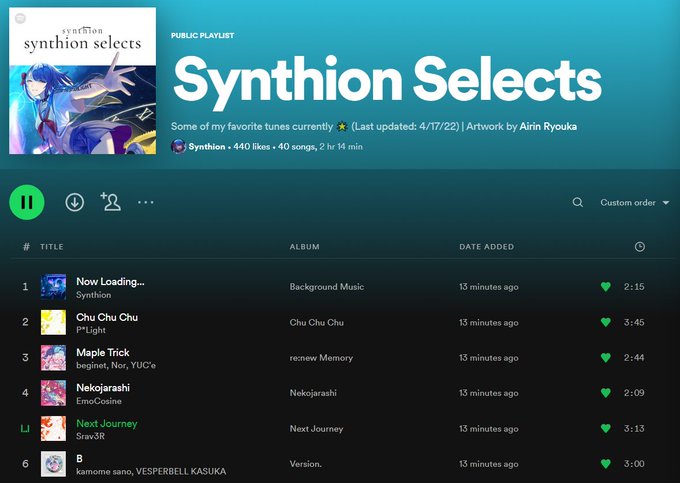Pause playback with the green pause button
680x483 pixels.
click(27, 202)
